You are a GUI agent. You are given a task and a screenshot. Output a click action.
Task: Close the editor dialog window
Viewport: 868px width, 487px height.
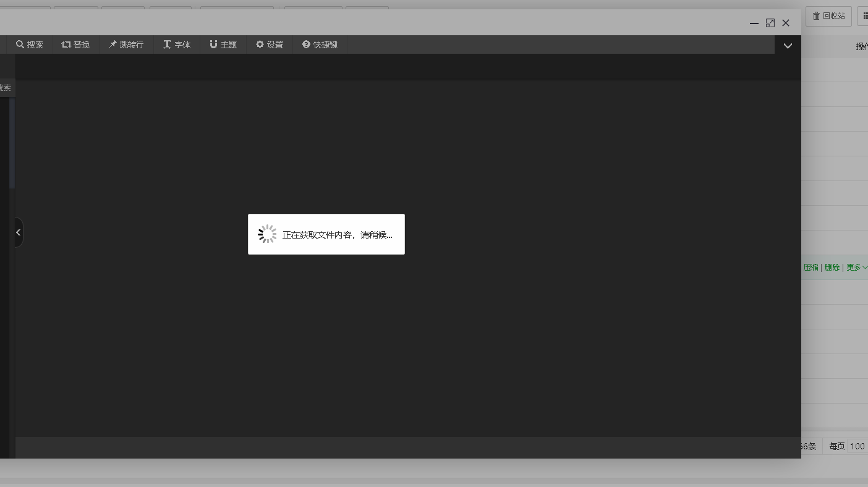(x=786, y=23)
